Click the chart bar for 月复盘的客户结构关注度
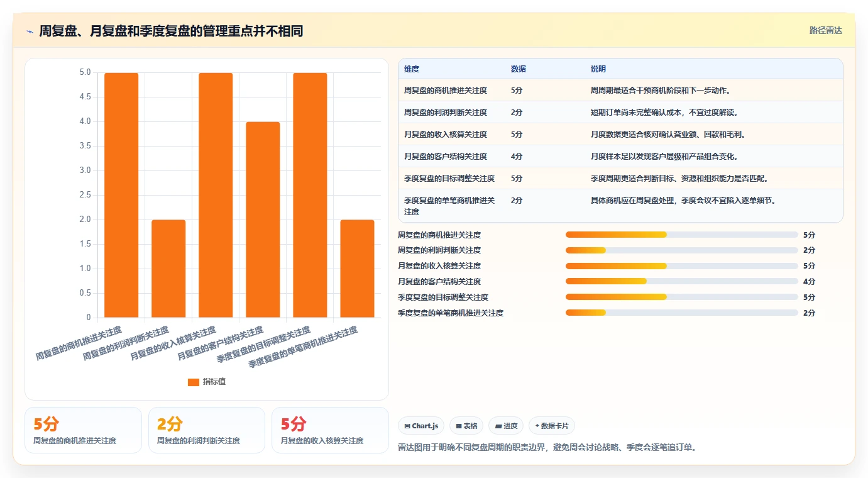 (x=263, y=220)
